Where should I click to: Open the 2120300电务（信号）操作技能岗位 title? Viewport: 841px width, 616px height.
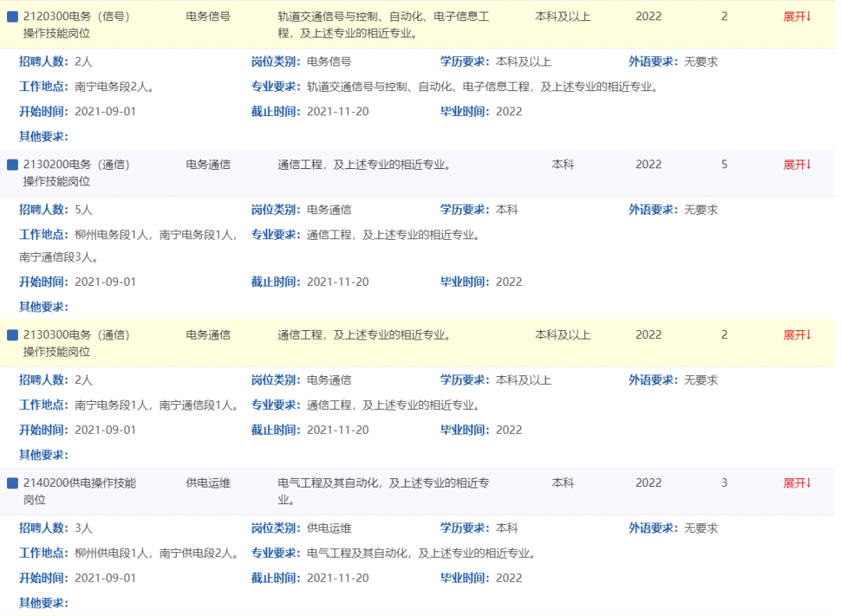[76, 24]
